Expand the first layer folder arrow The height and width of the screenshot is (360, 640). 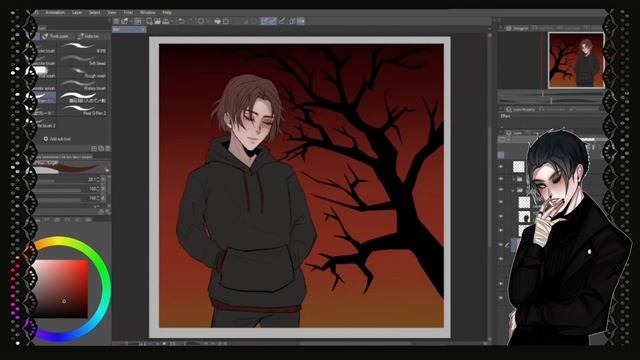pyautogui.click(x=513, y=179)
